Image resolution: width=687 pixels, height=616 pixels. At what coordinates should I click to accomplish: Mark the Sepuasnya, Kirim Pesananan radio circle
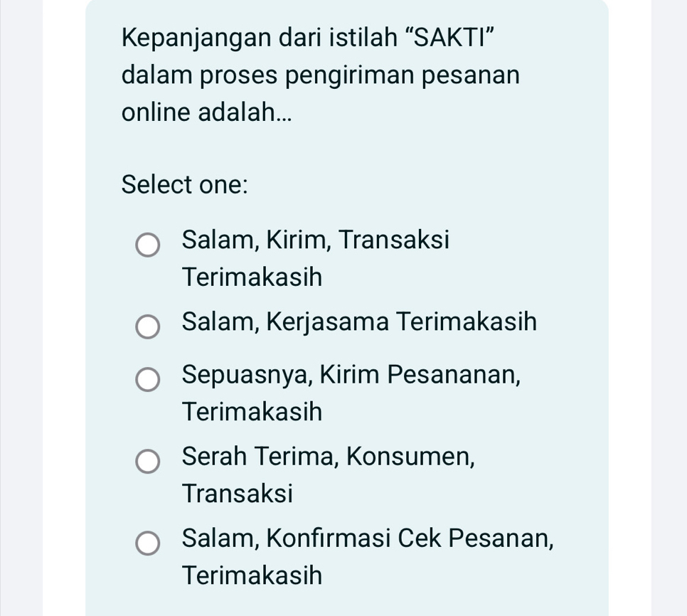148,380
